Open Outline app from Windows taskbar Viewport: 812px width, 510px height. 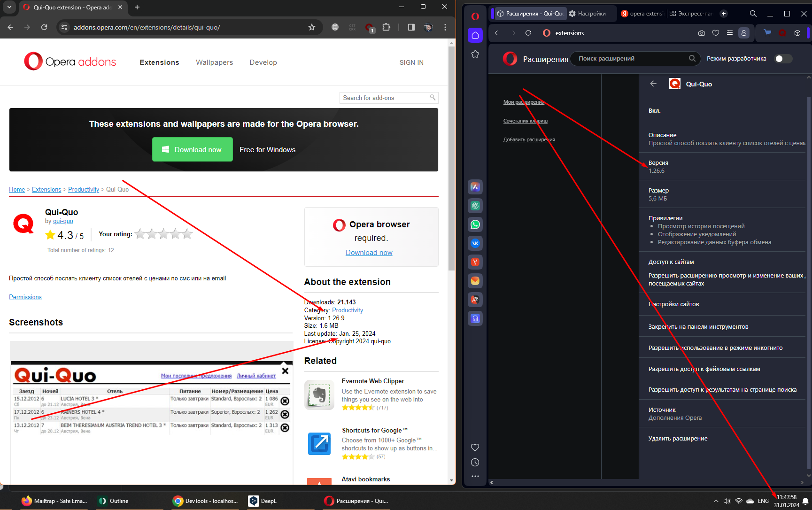pyautogui.click(x=114, y=501)
